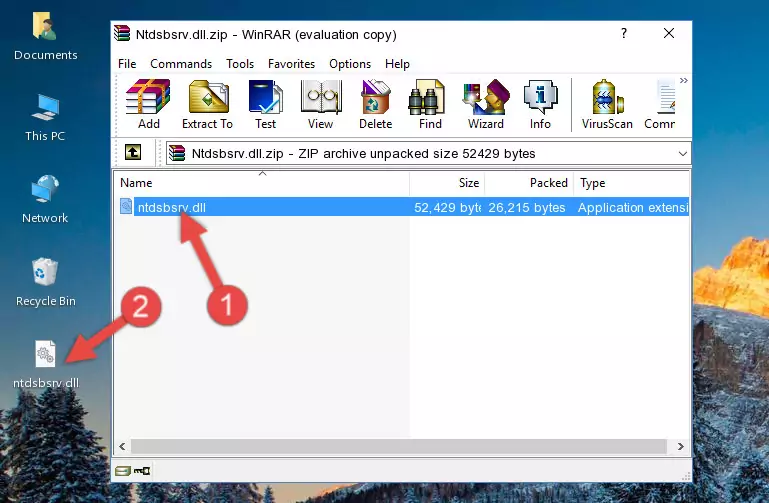
Task: Select the Documents desktop icon
Action: pyautogui.click(x=45, y=36)
